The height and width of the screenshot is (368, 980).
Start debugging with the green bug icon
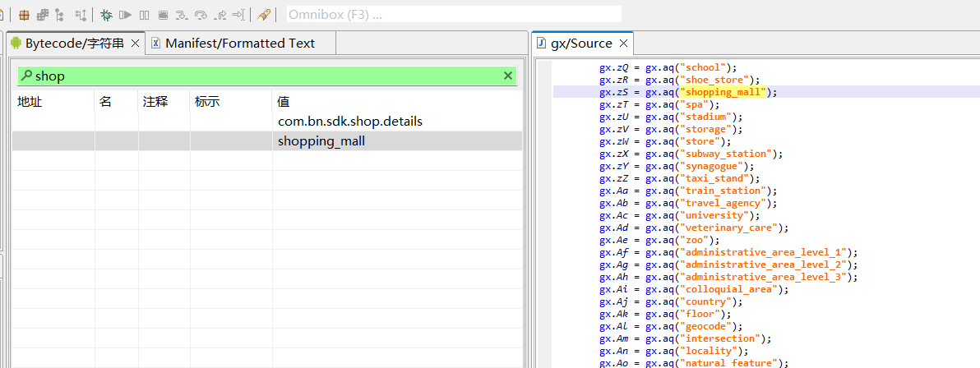(107, 14)
